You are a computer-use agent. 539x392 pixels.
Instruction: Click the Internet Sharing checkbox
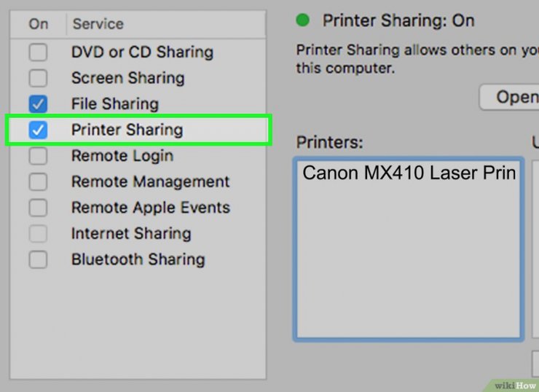[x=38, y=234]
